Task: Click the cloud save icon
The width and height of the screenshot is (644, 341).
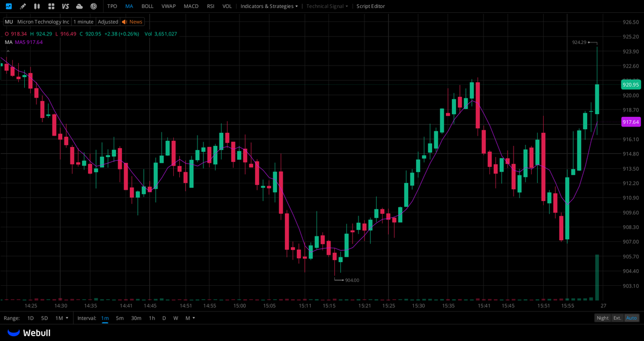Action: coord(79,6)
